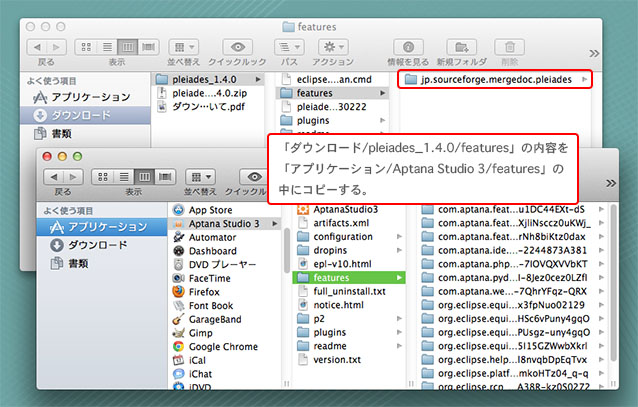
Task: Show hidden toolbar items in front window
Action: (x=611, y=183)
